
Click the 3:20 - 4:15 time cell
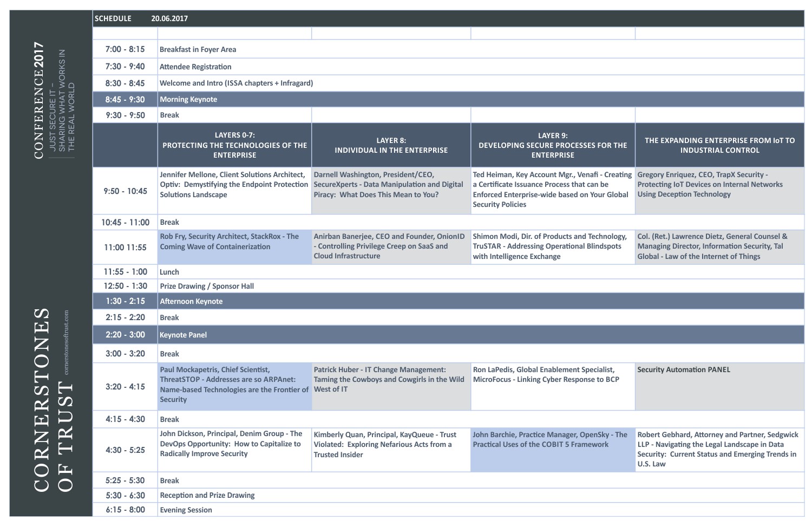125,386
